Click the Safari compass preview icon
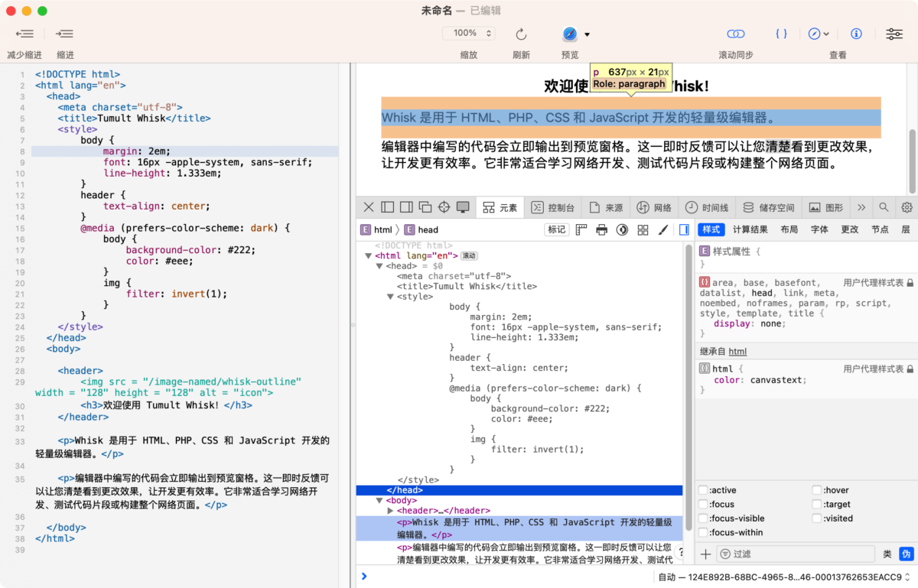 click(x=570, y=34)
